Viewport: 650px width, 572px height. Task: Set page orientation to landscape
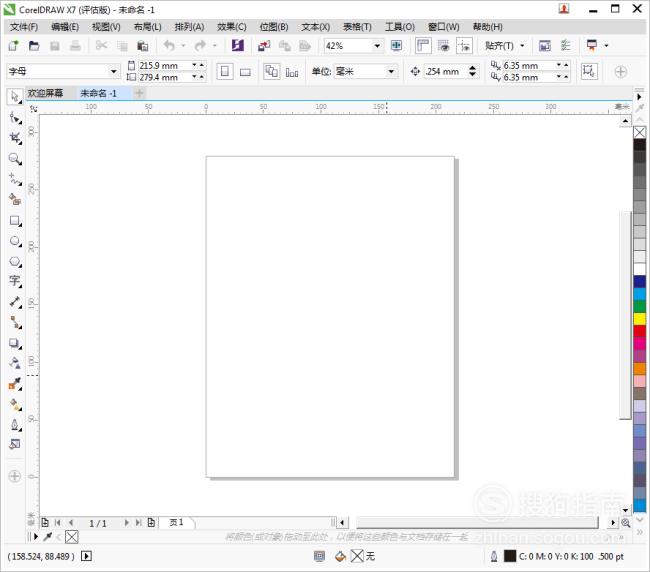245,72
